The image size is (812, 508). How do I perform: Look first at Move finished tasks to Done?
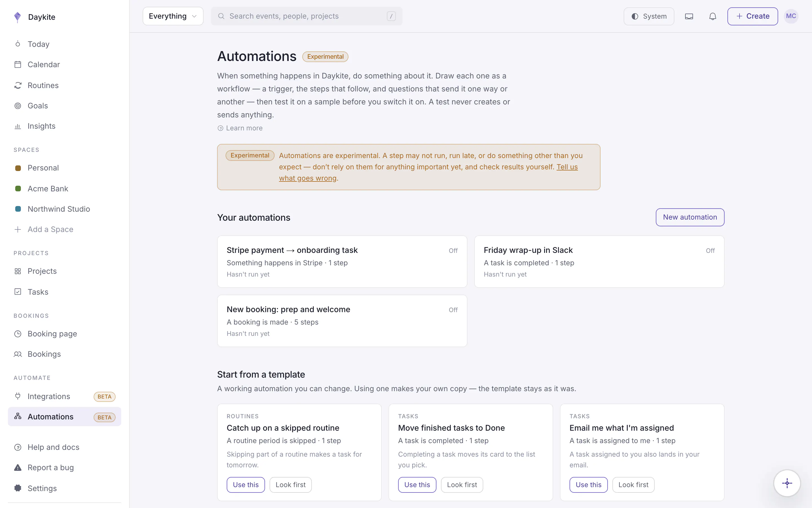point(462,485)
